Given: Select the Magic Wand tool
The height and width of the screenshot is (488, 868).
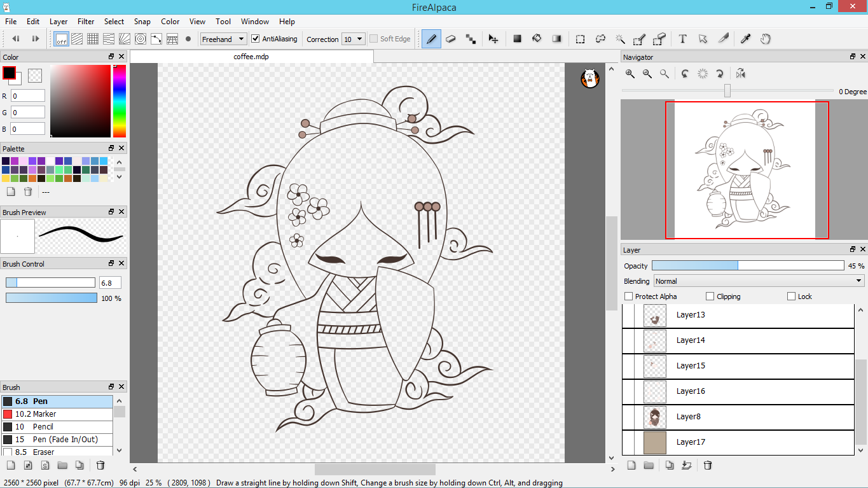Looking at the screenshot, I should click(x=620, y=39).
